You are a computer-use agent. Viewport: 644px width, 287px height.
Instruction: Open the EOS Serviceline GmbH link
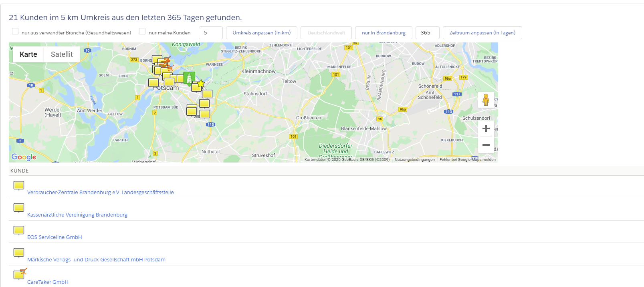pos(55,237)
